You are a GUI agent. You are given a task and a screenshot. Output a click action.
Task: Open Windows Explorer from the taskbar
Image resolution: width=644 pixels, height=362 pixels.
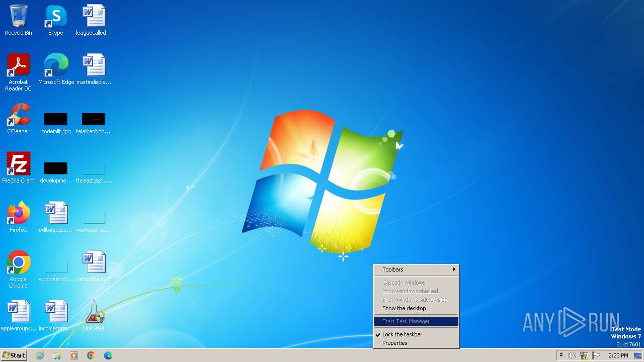click(x=57, y=355)
